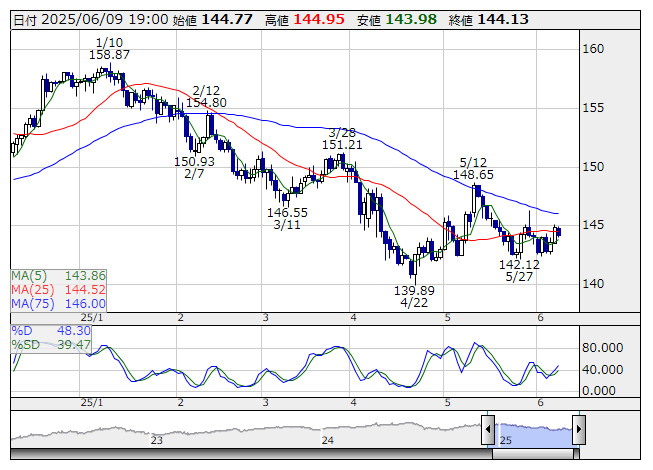
Task: Click the horizontal scrollbar thumb at bottom
Action: pyautogui.click(x=535, y=454)
